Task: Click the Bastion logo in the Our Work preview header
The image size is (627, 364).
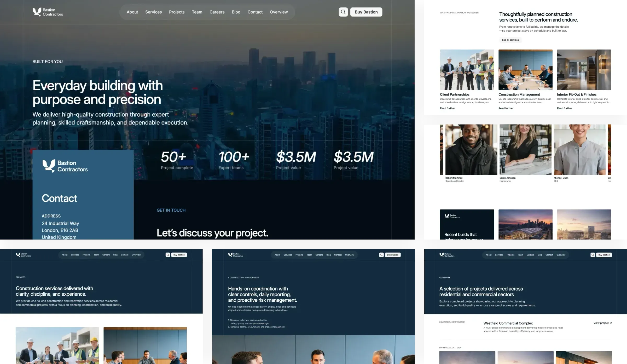Action: 447,255
